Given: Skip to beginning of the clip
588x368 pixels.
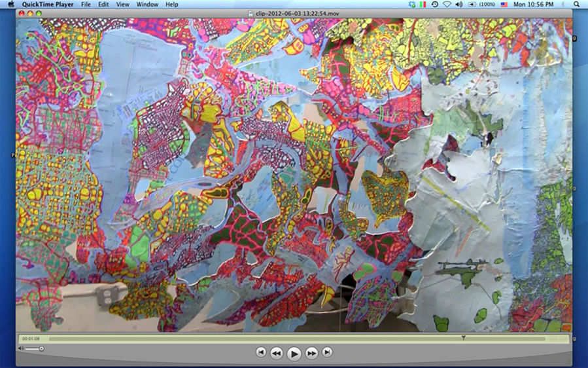Looking at the screenshot, I should pos(261,352).
